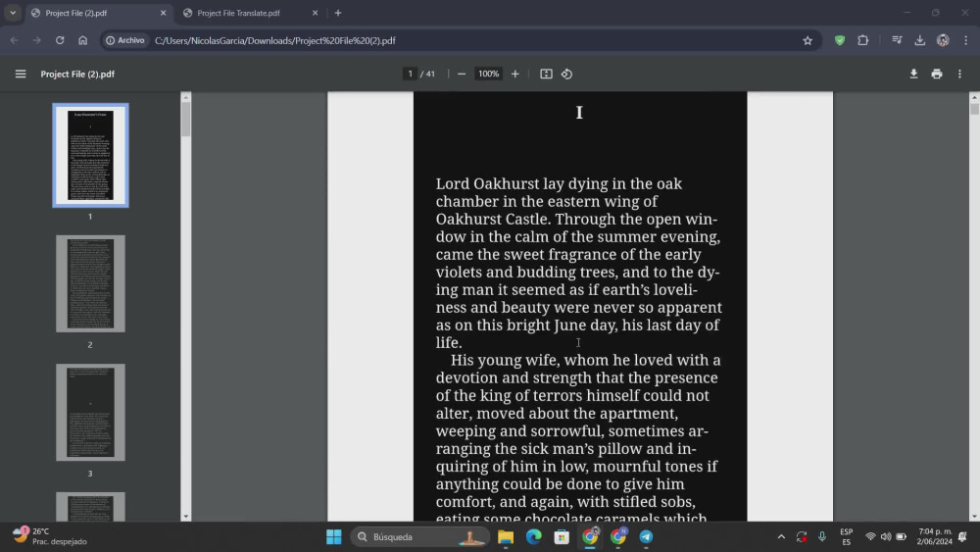Open a new browser tab
This screenshot has width=980, height=552.
click(x=338, y=13)
